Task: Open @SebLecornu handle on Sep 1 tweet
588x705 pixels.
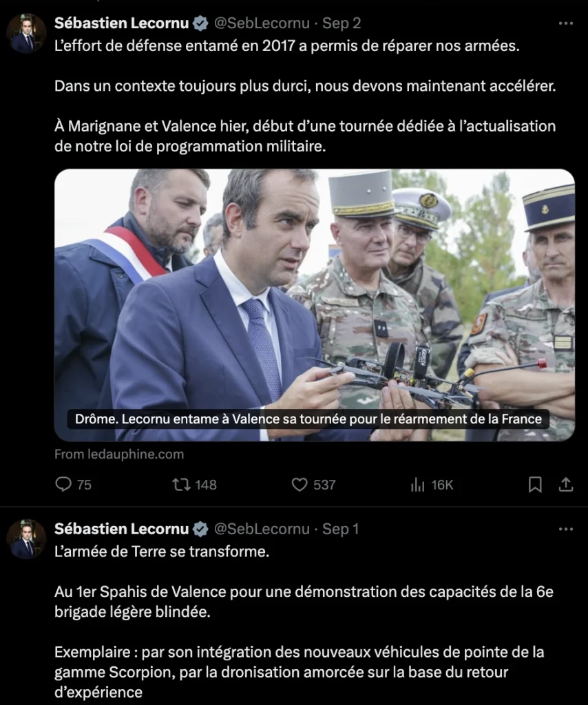Action: coord(262,529)
